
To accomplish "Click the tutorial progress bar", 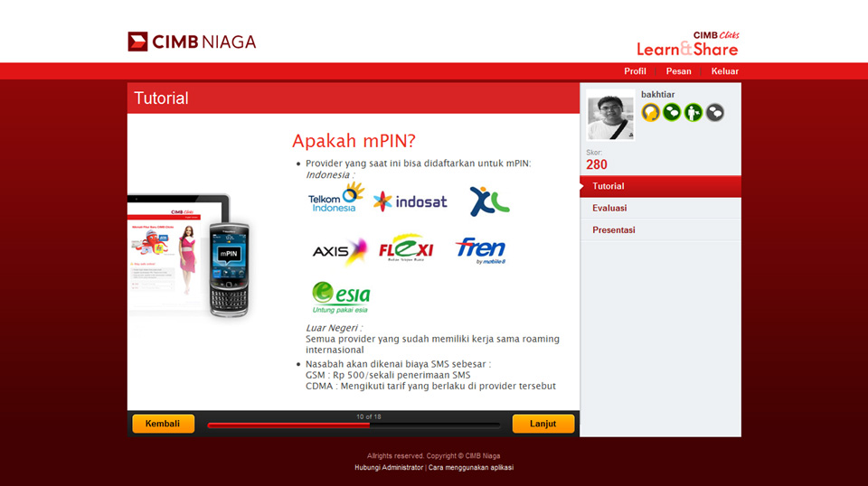I will [x=354, y=425].
